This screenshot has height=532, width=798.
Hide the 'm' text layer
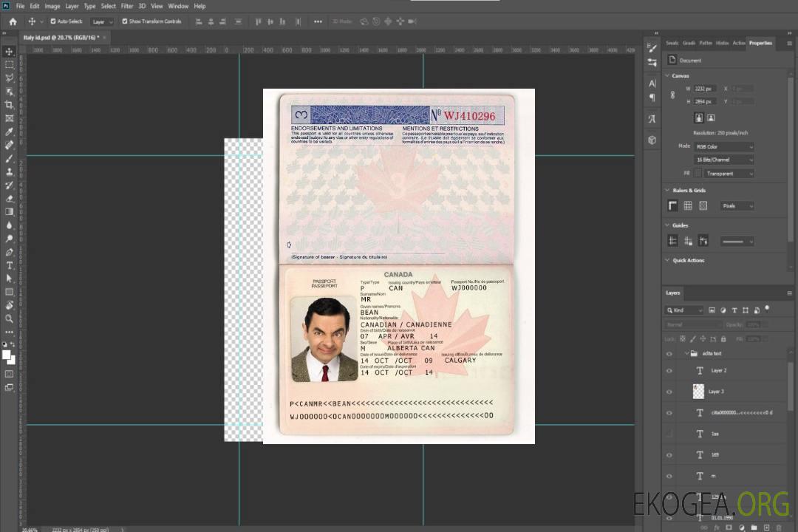pyautogui.click(x=669, y=477)
